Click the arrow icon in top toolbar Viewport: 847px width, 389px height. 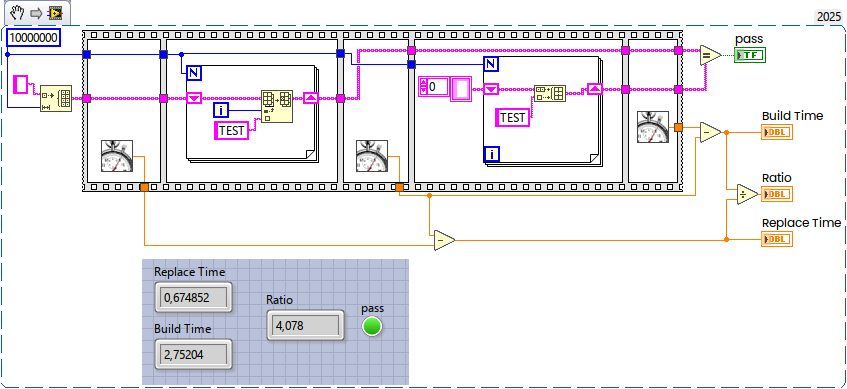(x=36, y=13)
